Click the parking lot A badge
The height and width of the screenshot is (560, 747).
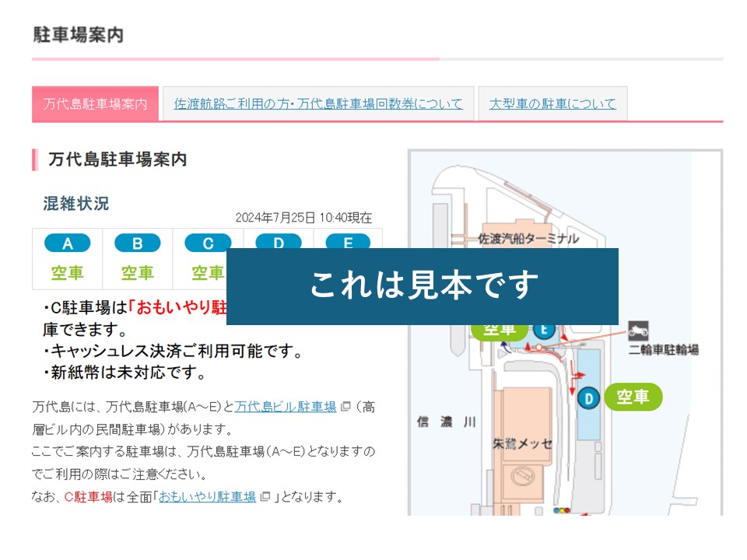(x=67, y=243)
